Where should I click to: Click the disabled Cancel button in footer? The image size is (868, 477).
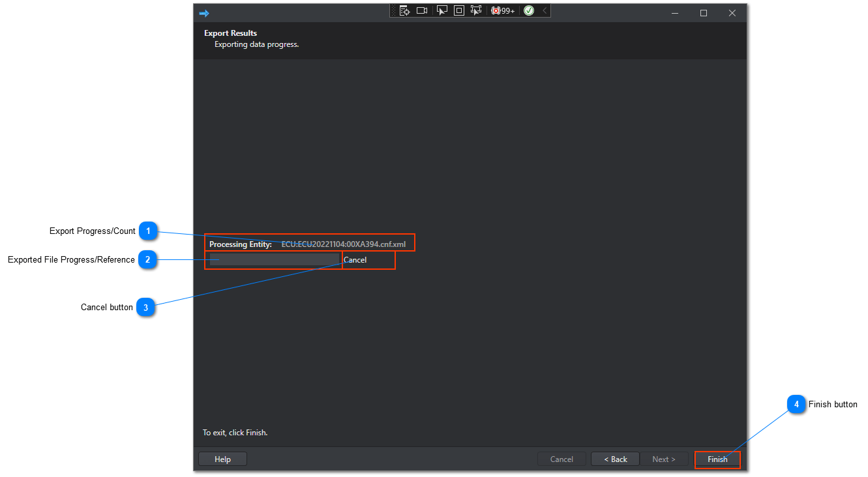561,459
